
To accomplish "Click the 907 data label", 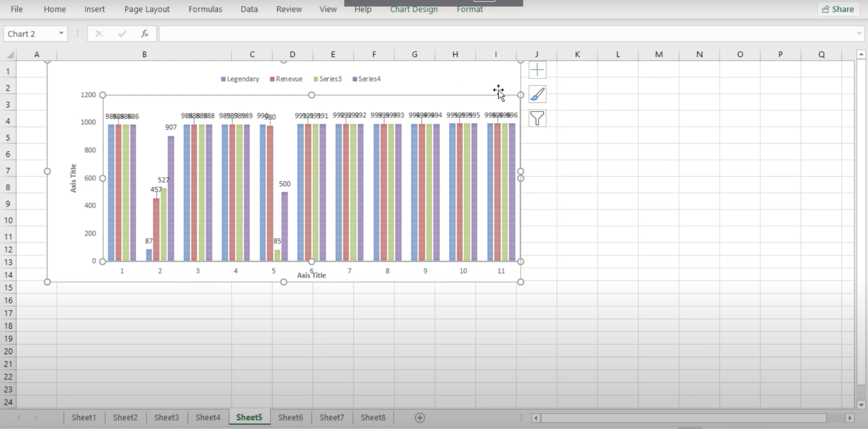I will coord(171,127).
